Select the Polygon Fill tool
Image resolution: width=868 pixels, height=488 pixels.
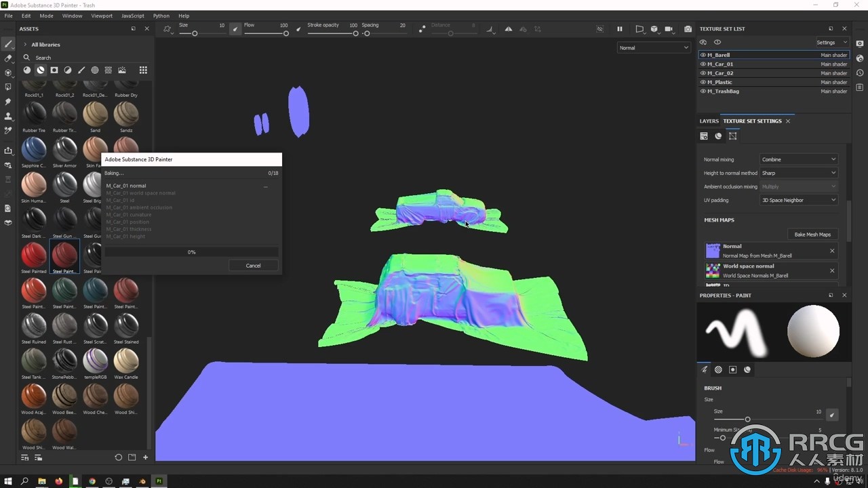(8, 87)
